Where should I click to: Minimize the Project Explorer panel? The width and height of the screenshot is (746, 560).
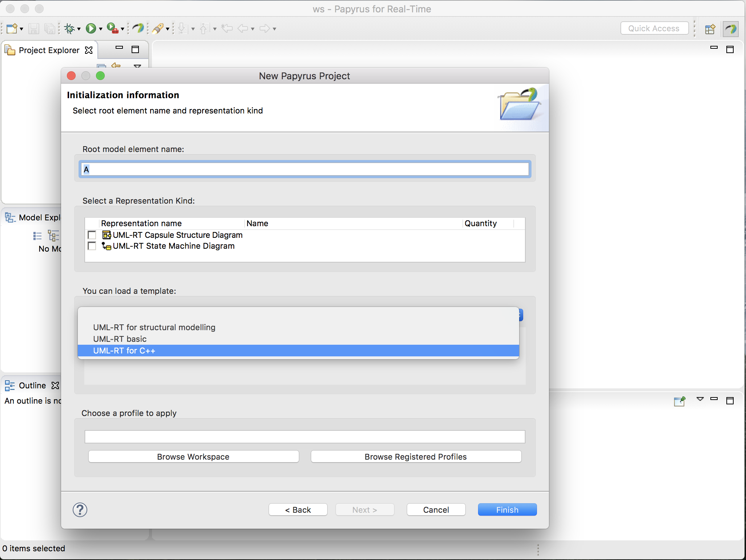pos(119,48)
